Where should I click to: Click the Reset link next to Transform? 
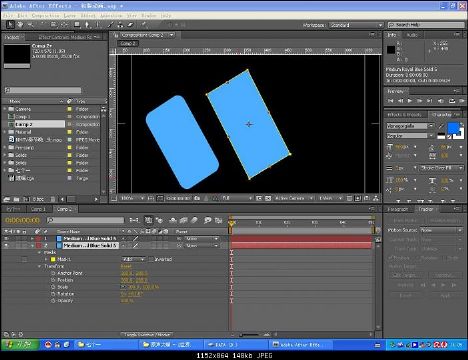pos(126,266)
